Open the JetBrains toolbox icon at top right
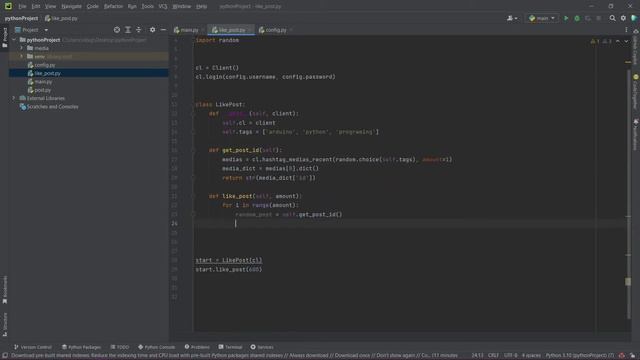This screenshot has height=360, width=640. [634, 18]
